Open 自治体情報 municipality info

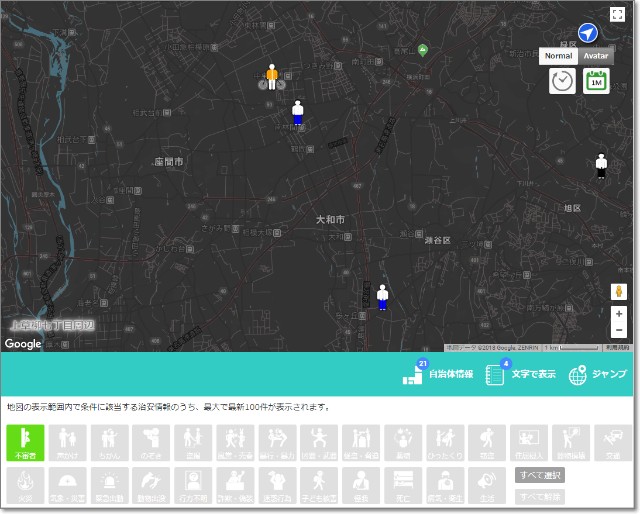[x=437, y=374]
